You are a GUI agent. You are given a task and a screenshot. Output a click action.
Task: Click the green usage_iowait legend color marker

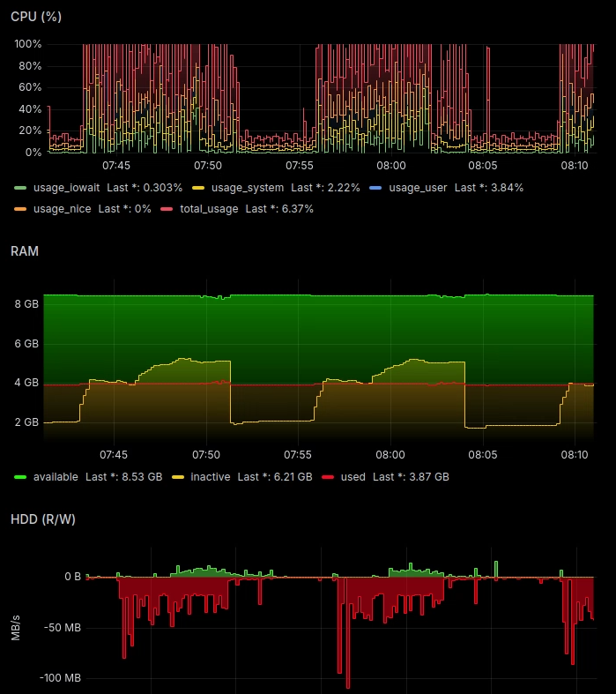pos(20,188)
